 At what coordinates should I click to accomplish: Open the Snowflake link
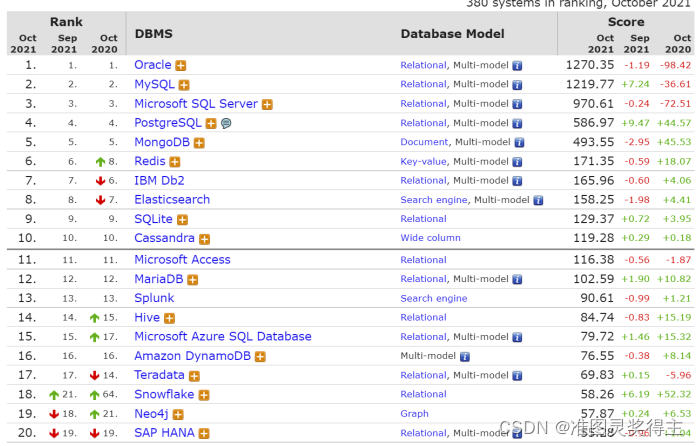[x=164, y=394]
